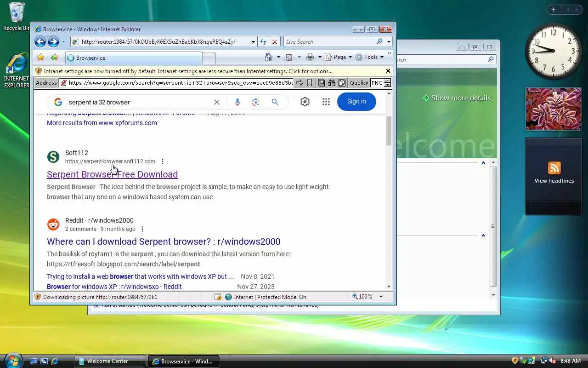The width and height of the screenshot is (588, 368).
Task: Go forward with the IE Forward arrow
Action: (54, 42)
